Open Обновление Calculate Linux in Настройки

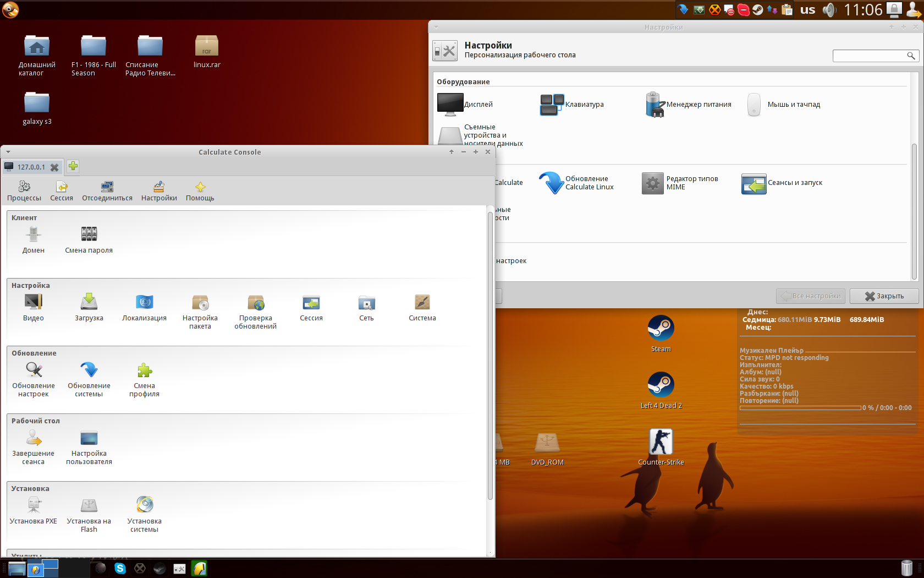coord(576,183)
